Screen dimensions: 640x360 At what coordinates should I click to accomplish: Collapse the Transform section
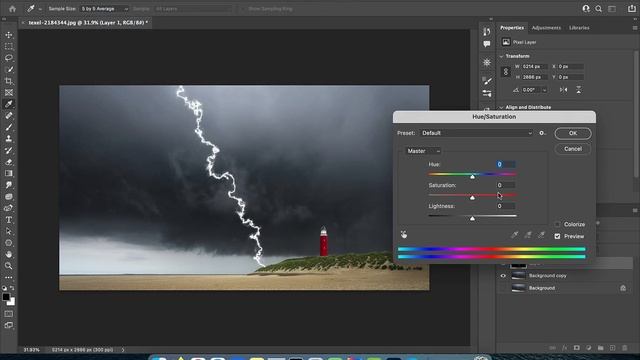(501, 56)
